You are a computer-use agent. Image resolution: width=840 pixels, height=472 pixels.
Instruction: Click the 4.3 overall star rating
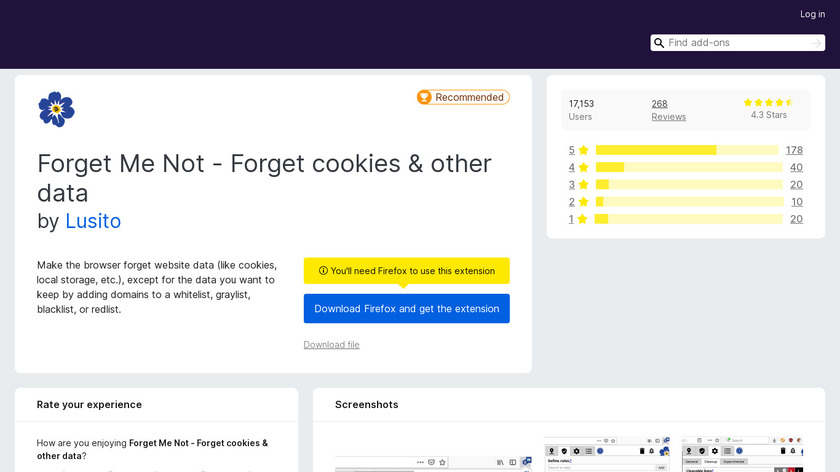tap(768, 103)
